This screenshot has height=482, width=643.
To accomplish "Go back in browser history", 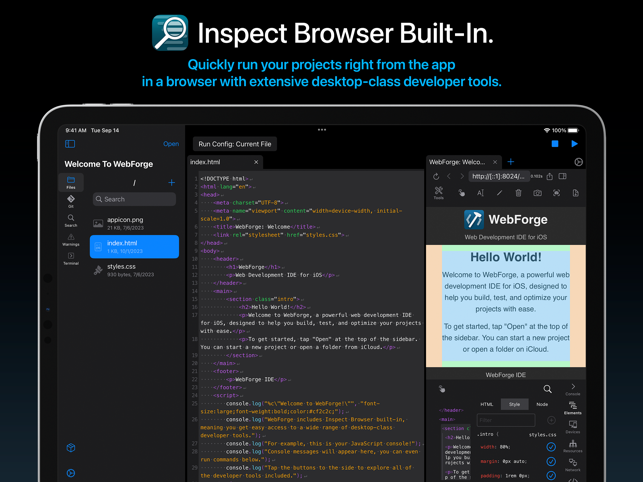I will 449,176.
